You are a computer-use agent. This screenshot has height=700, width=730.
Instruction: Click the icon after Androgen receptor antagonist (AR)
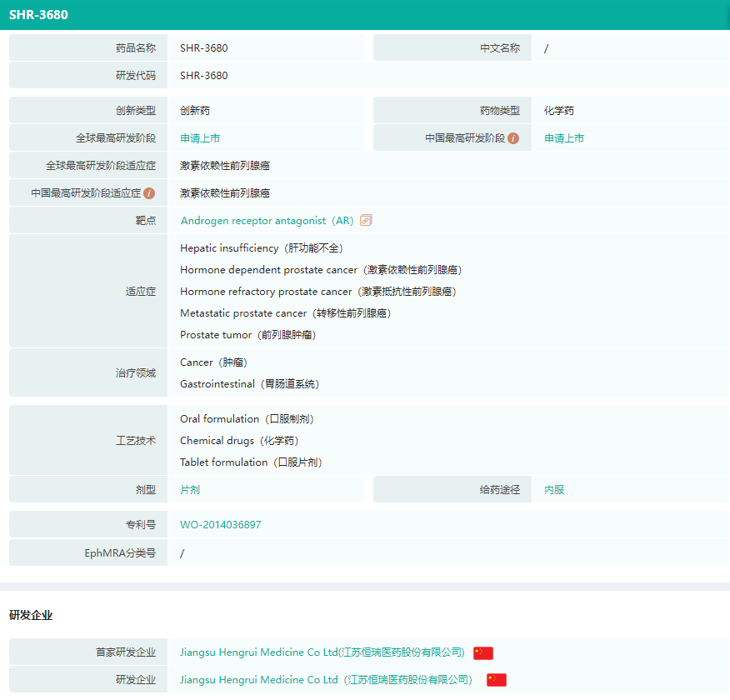click(366, 221)
